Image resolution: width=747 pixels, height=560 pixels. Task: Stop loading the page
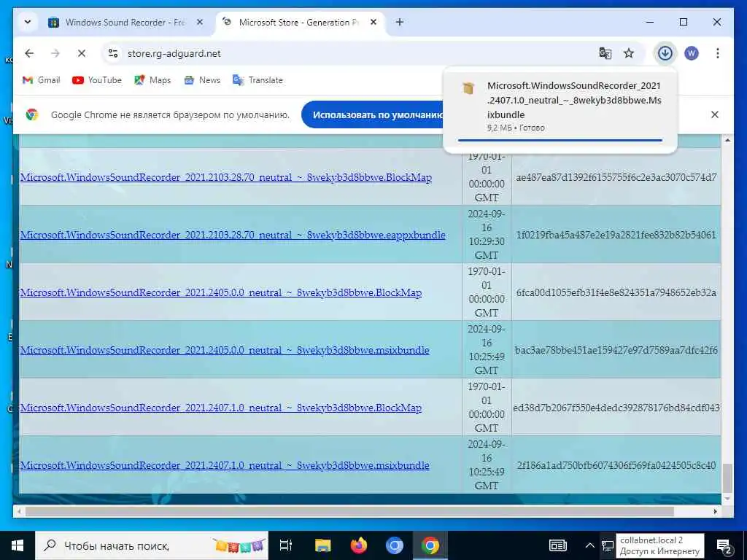(82, 53)
